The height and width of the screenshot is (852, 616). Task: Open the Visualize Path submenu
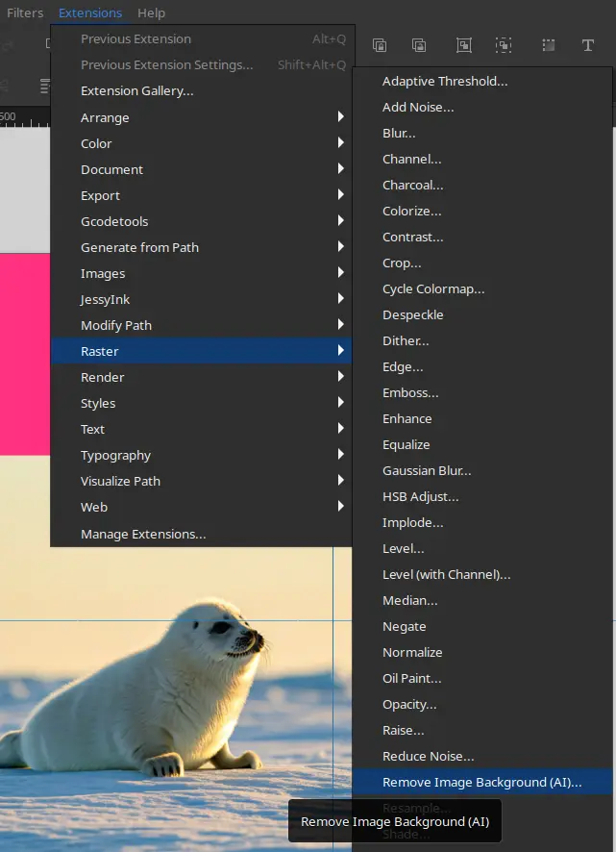point(201,481)
